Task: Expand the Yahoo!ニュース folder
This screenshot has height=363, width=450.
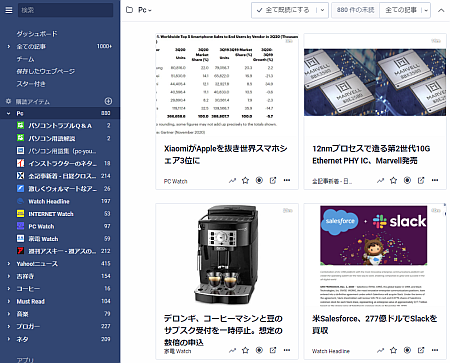Action: pos(9,264)
